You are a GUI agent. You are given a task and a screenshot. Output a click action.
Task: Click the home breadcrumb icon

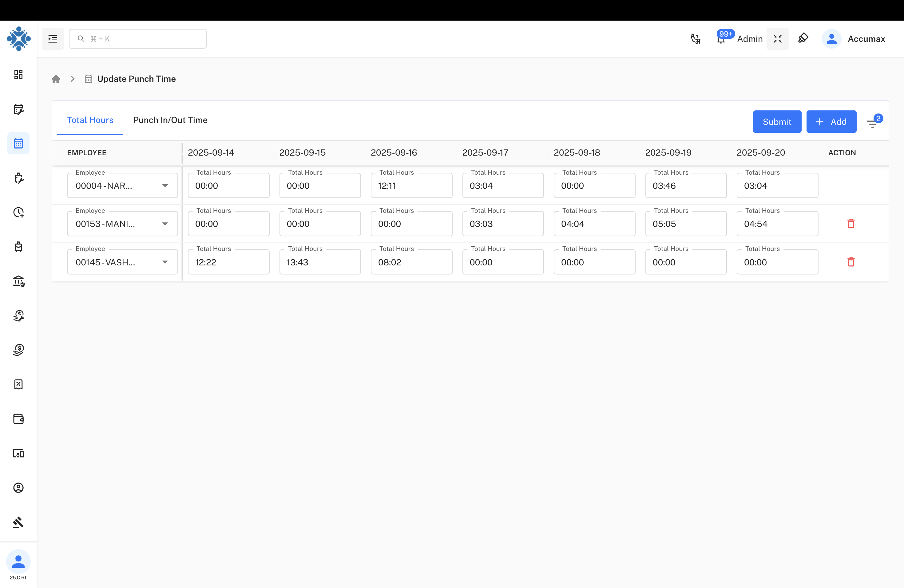[56, 79]
